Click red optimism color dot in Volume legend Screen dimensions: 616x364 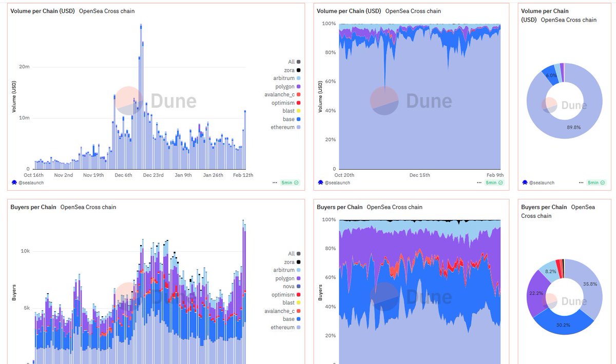299,103
